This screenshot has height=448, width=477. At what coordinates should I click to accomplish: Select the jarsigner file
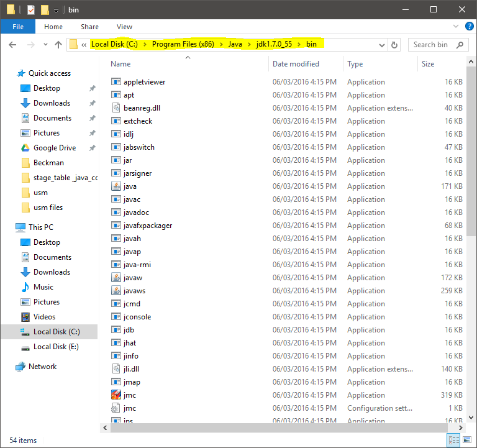137,173
